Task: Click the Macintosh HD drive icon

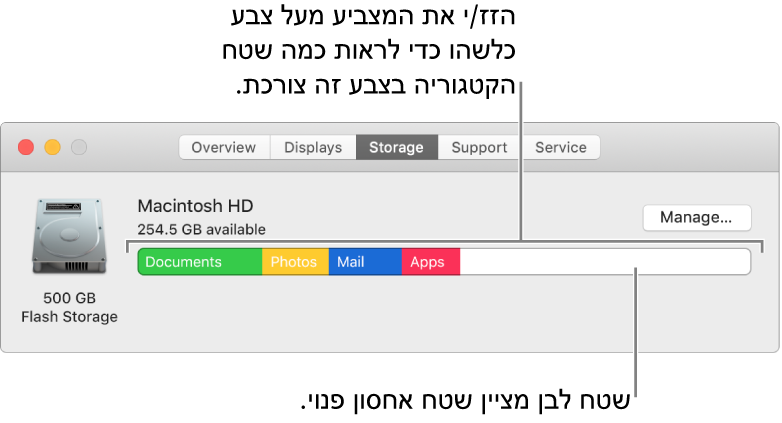Action: pyautogui.click(x=69, y=236)
